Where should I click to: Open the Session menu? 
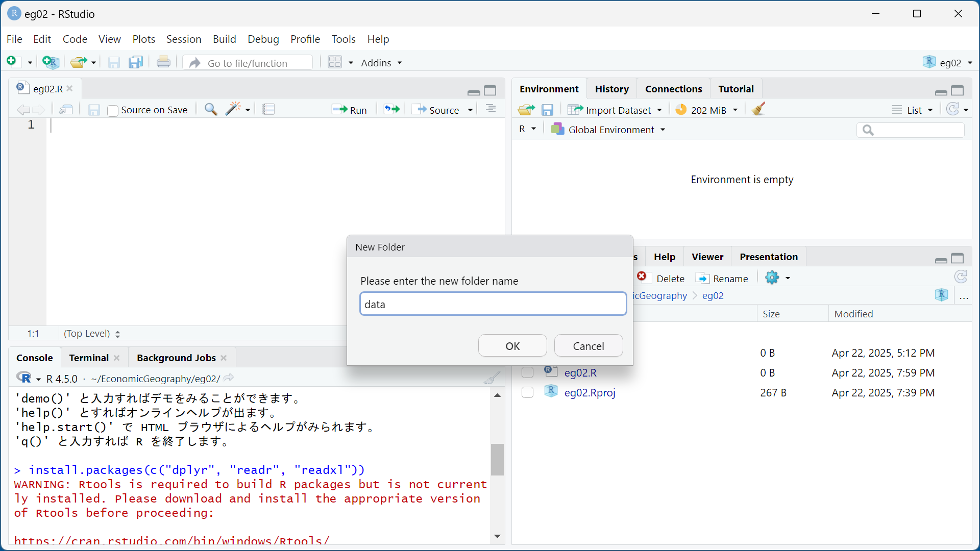click(183, 39)
